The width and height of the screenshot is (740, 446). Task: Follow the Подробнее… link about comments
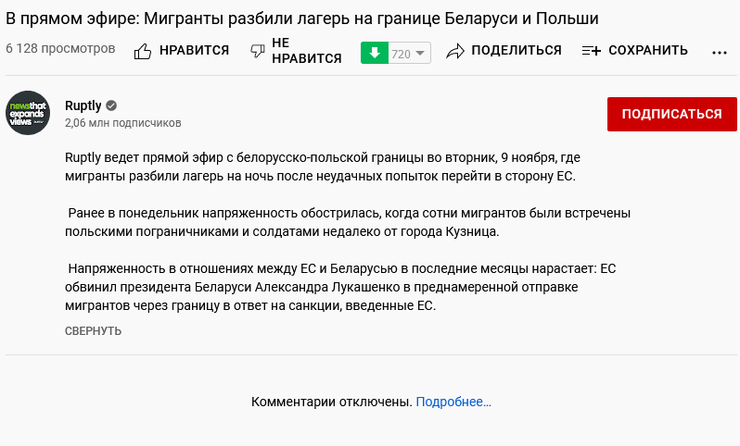coord(454,402)
